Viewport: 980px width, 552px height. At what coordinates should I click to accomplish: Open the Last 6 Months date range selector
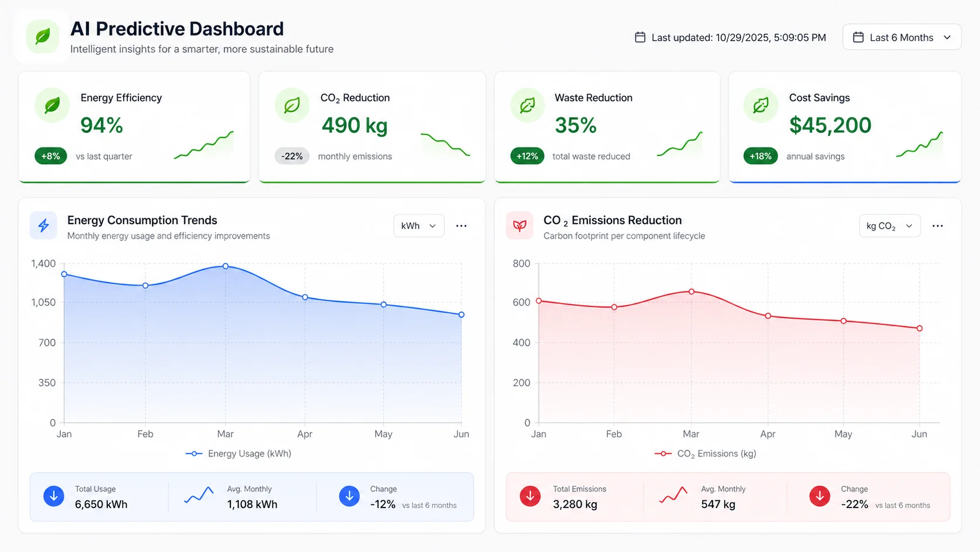tap(901, 37)
